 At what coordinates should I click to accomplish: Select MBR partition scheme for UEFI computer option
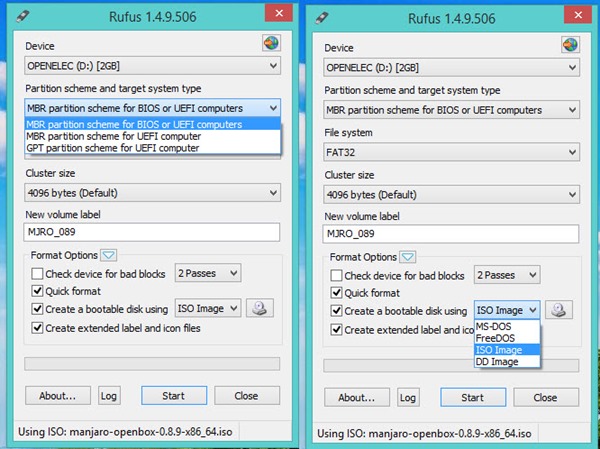tap(152, 136)
